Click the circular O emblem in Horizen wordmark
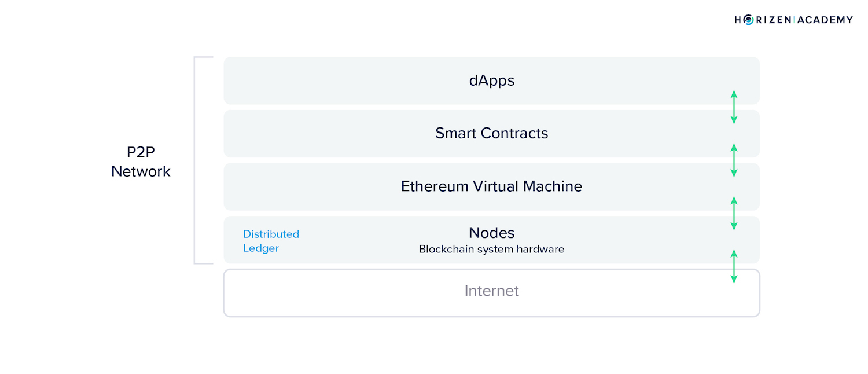868x374 pixels. [749, 20]
